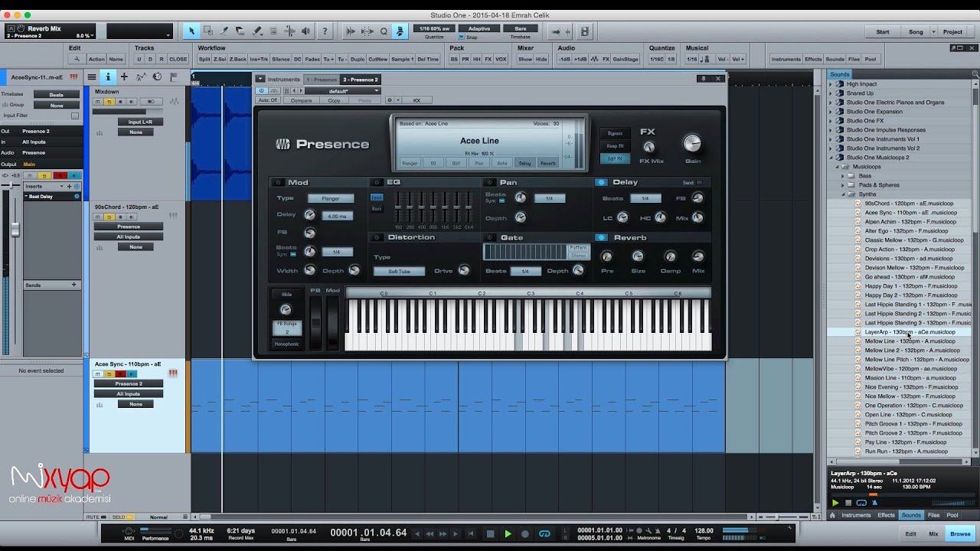Enable the Snap checkbox
This screenshot has height=551, width=980.
click(462, 37)
